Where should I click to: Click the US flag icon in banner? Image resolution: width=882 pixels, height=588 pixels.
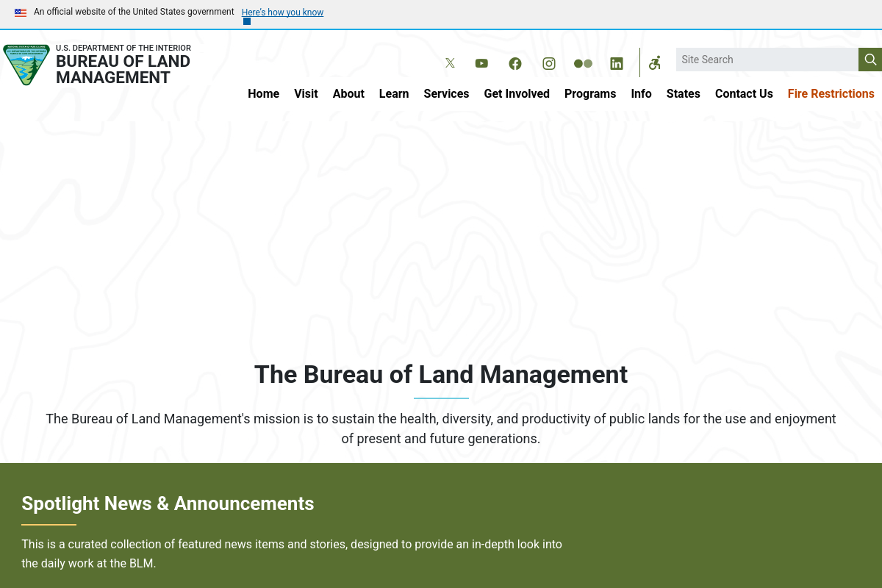(21, 12)
